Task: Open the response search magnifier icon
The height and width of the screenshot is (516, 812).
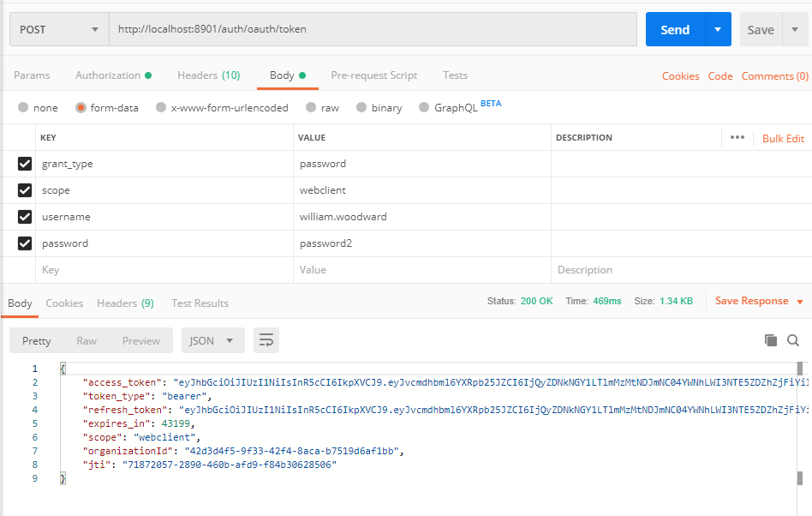Action: pyautogui.click(x=793, y=340)
